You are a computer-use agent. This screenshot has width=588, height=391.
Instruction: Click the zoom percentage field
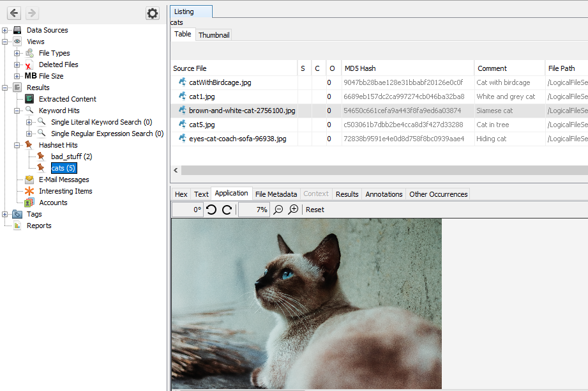(x=253, y=210)
